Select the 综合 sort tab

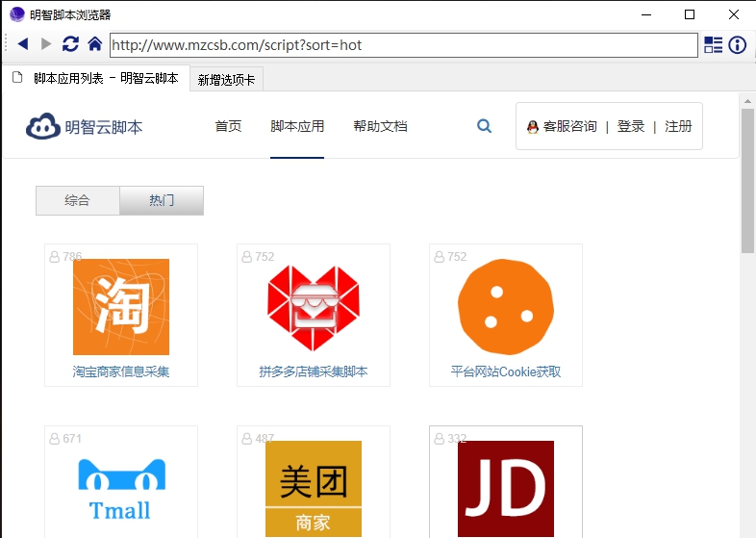(78, 200)
